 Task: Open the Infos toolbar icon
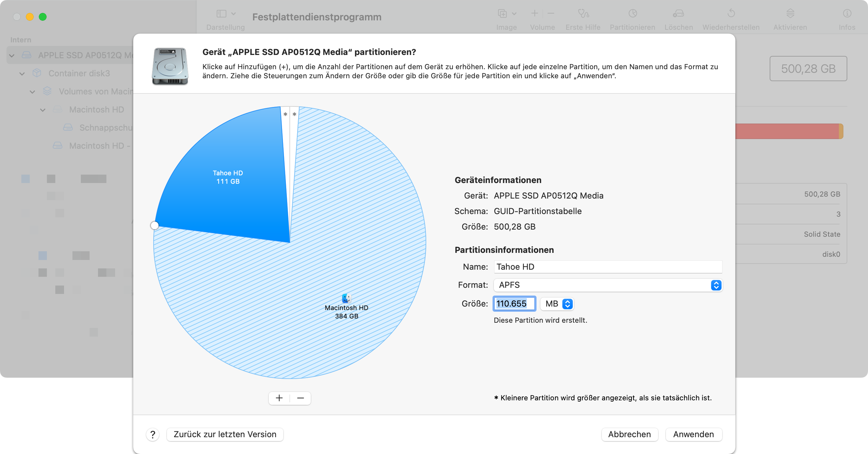coord(847,14)
